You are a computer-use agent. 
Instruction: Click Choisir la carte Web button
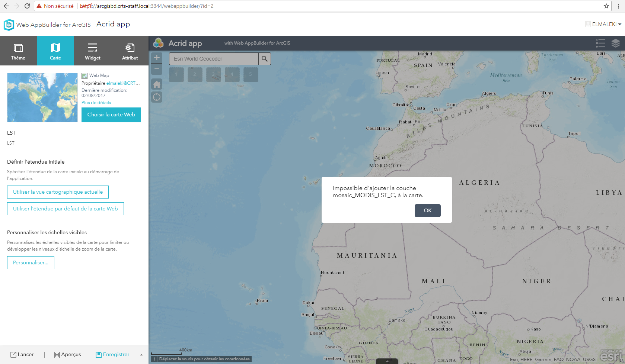[111, 115]
